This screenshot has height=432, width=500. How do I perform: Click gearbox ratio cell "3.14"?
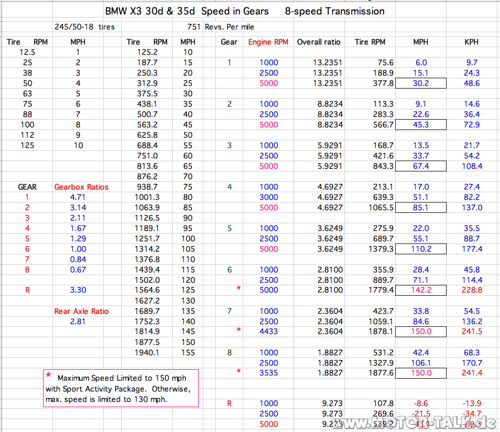(x=78, y=208)
